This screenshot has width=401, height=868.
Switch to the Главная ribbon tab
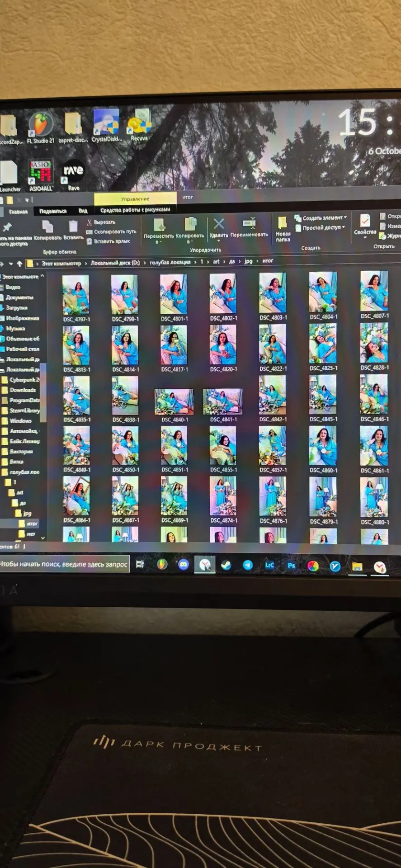[19, 212]
